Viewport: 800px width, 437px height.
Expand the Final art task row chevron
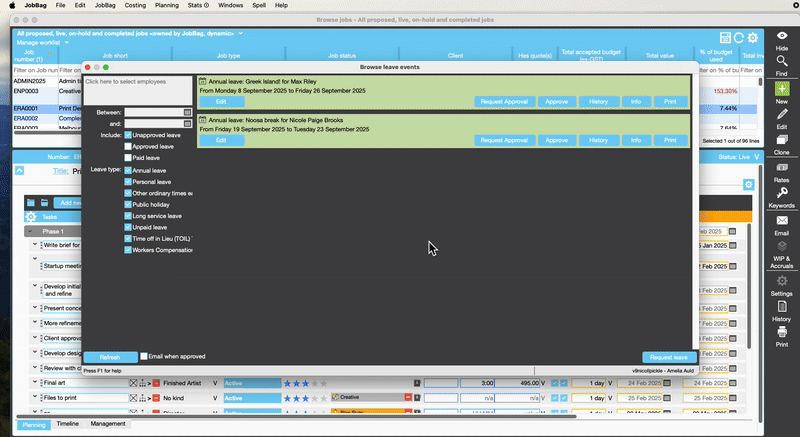click(x=35, y=382)
